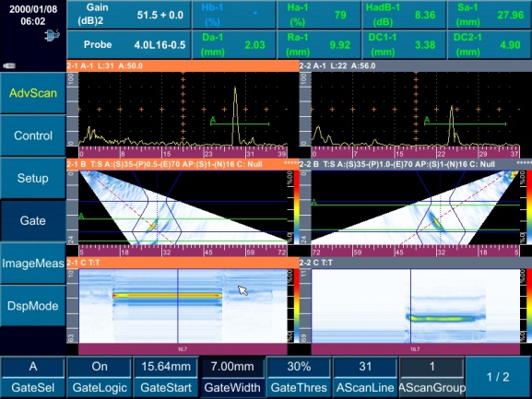Click the power plug status icon
Screen dimensions: 532x399
click(x=52, y=35)
